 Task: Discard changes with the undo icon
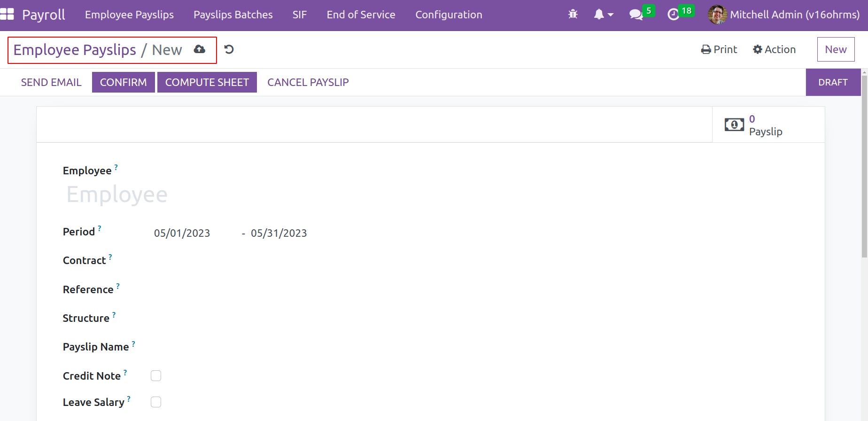229,49
